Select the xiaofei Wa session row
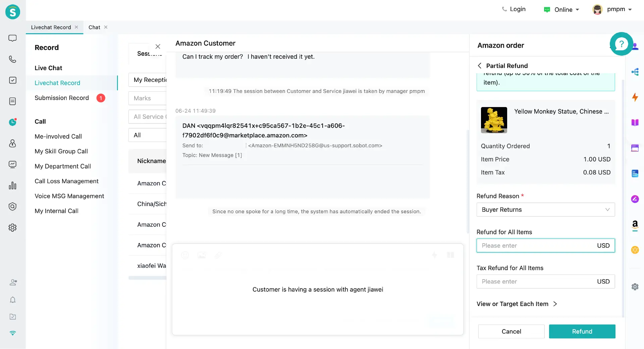Image resolution: width=644 pixels, height=349 pixels. click(x=148, y=266)
